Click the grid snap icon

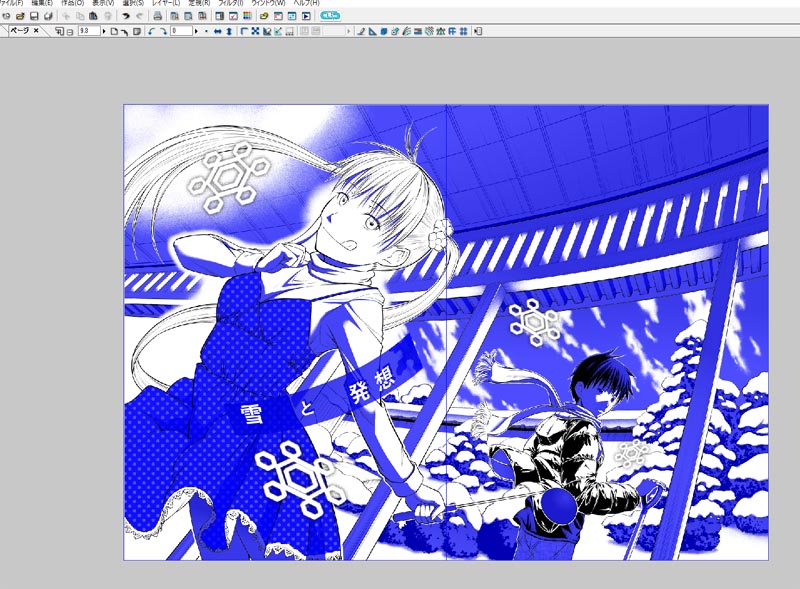463,31
